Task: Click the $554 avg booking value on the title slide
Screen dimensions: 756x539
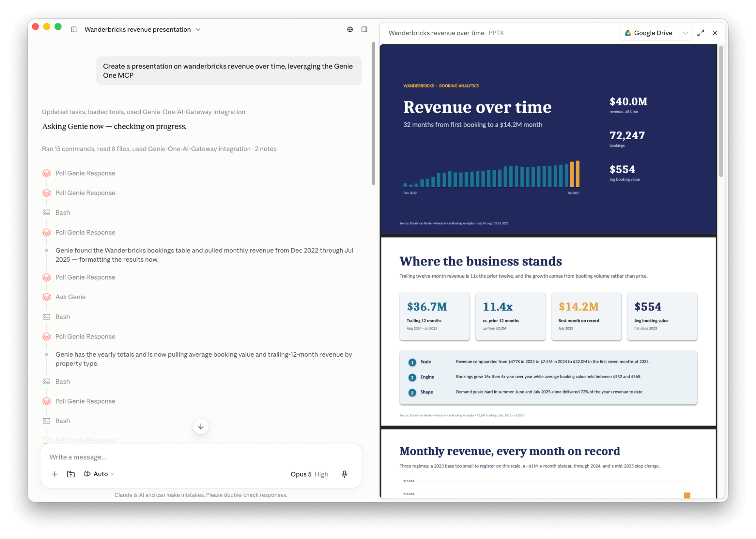Action: (x=622, y=169)
